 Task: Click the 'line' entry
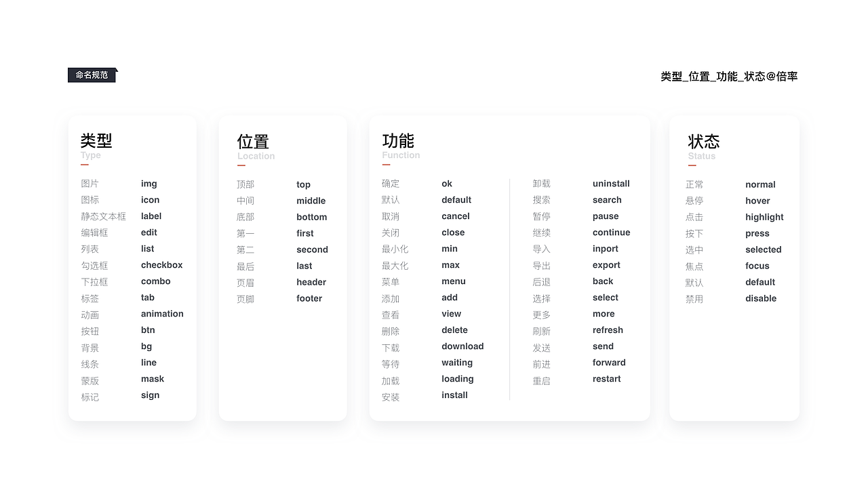click(x=149, y=363)
